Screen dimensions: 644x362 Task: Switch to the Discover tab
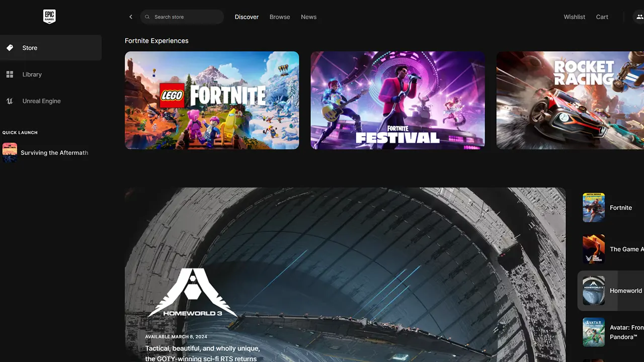click(x=247, y=17)
